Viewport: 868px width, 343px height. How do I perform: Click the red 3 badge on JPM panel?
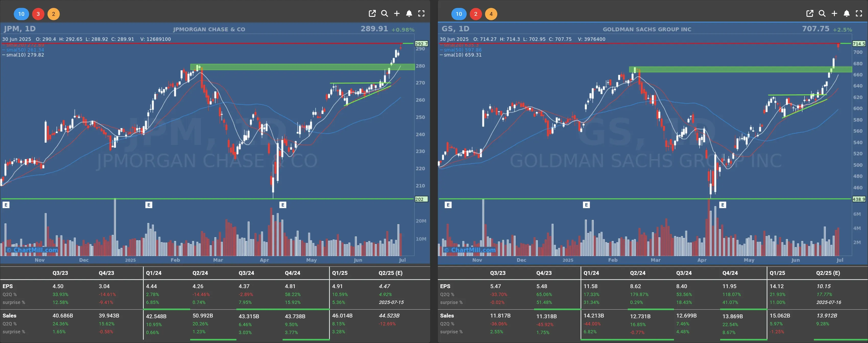(x=38, y=14)
